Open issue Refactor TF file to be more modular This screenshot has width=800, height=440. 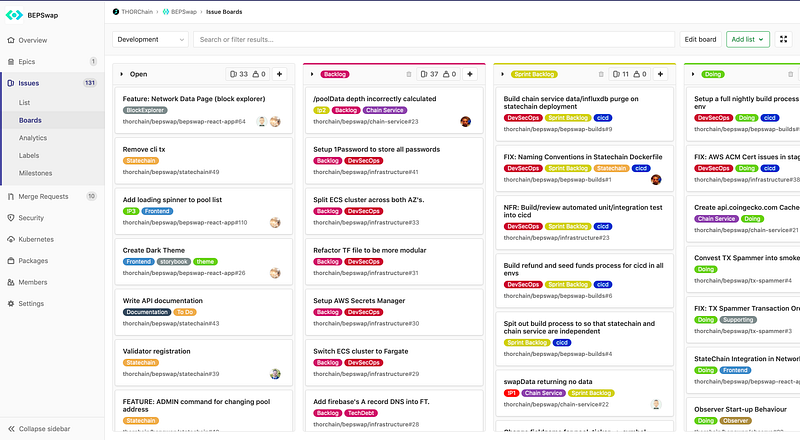click(x=370, y=251)
